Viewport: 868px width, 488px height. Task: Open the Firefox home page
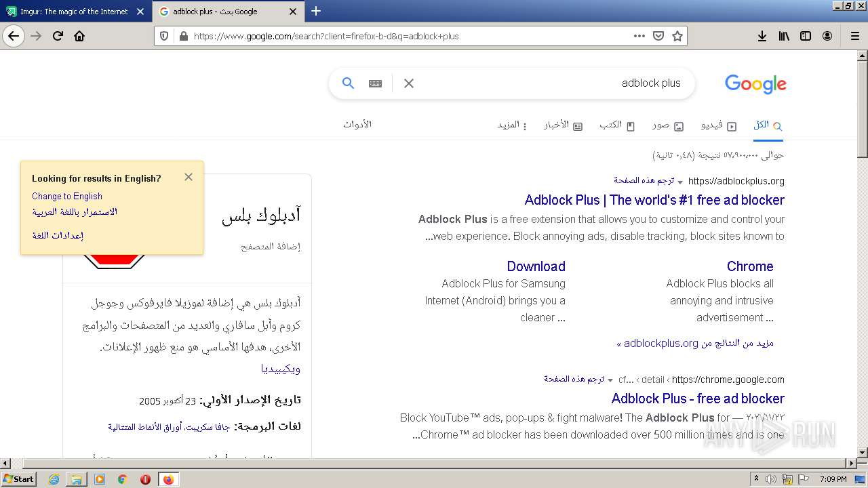[79, 36]
